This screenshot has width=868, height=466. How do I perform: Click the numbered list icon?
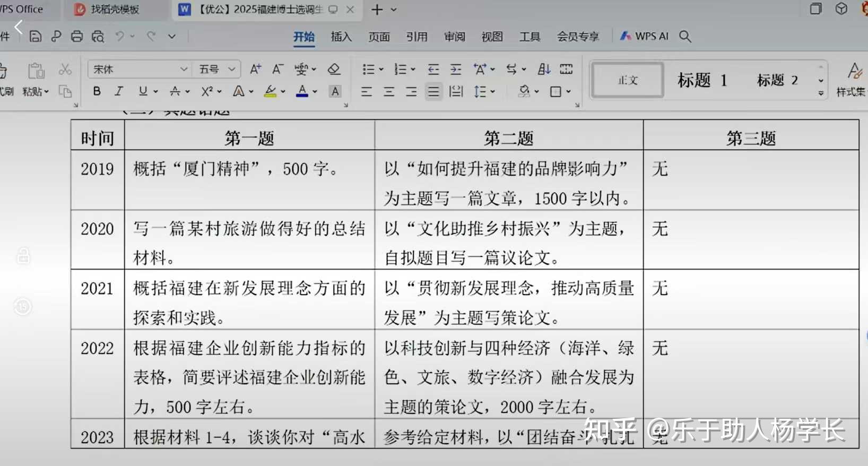[400, 70]
